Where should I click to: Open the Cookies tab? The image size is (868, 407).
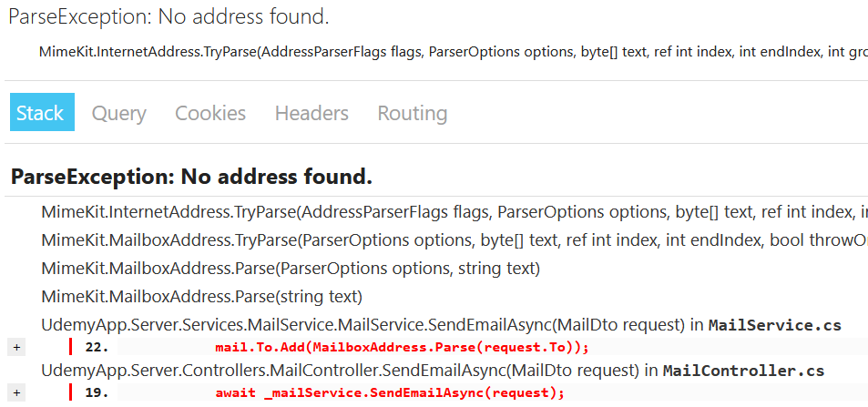[210, 113]
